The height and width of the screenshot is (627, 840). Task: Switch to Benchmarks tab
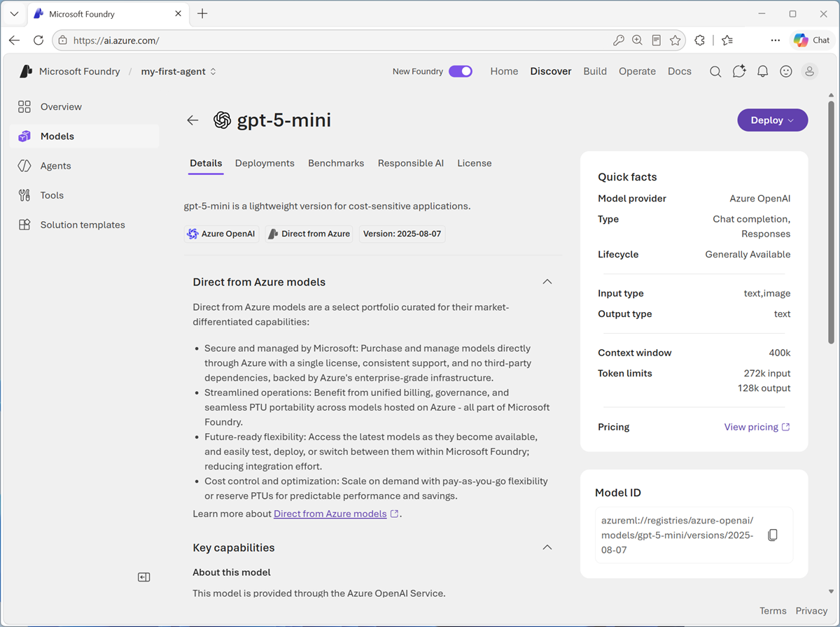click(336, 163)
